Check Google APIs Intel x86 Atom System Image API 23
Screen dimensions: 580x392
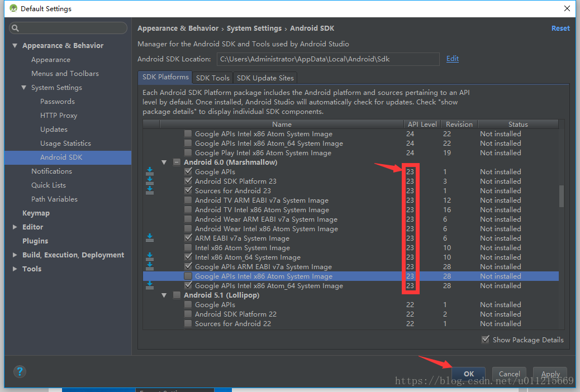point(188,276)
